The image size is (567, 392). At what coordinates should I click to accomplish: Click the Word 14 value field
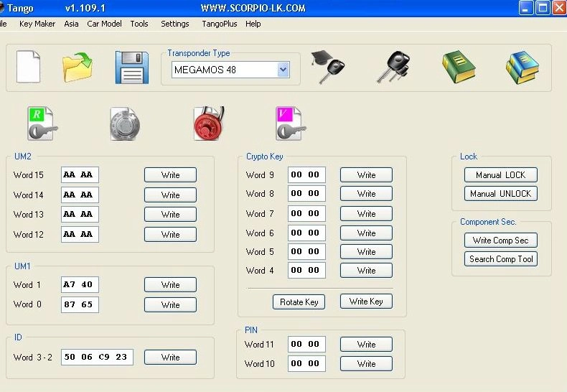[x=80, y=195]
